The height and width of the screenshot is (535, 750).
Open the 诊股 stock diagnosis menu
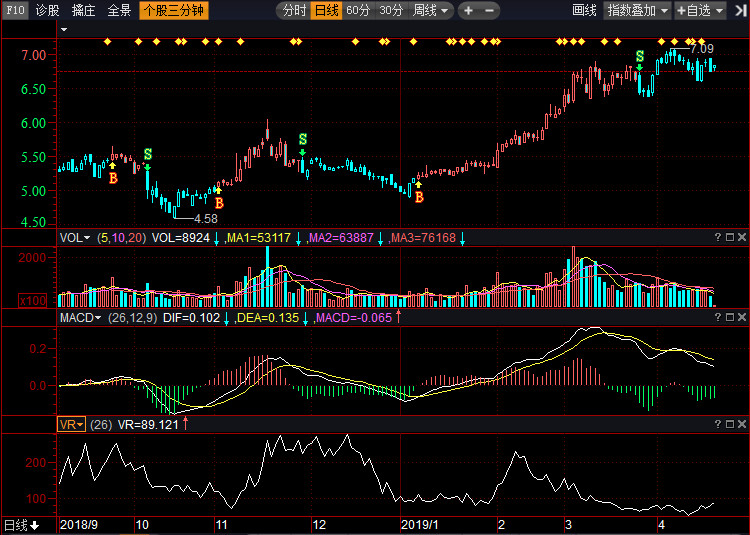47,11
